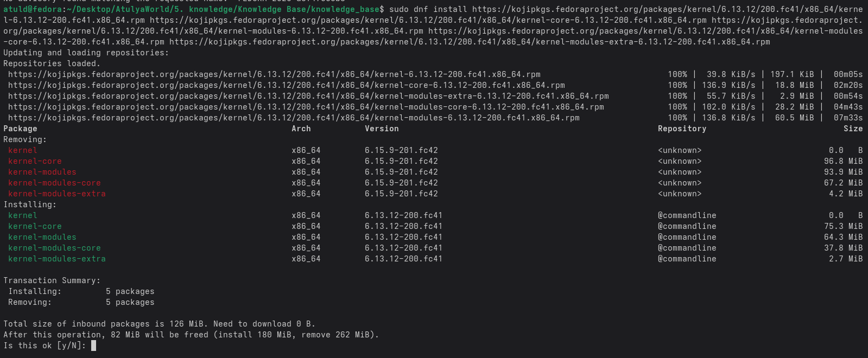Click the green 'kernel-modules-core' package under Installing
868x358 pixels.
pos(54,248)
